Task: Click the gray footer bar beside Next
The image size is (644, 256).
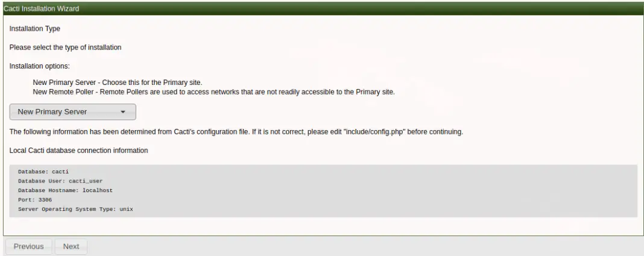Action: coord(365,246)
